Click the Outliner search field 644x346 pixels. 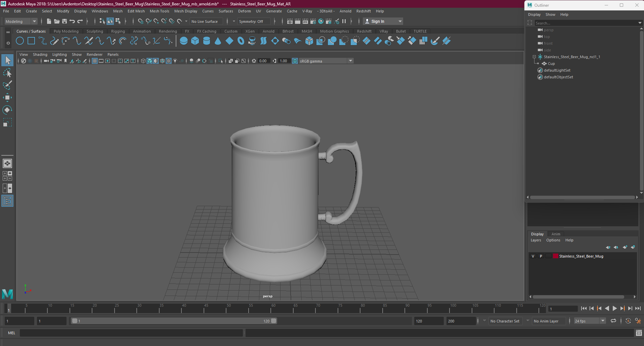point(586,23)
